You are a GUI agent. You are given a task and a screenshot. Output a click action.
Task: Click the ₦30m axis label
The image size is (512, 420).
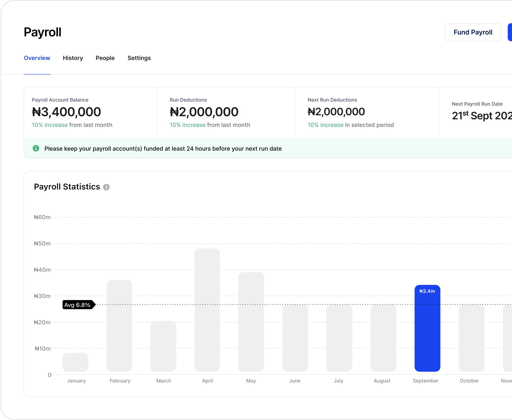(x=42, y=296)
